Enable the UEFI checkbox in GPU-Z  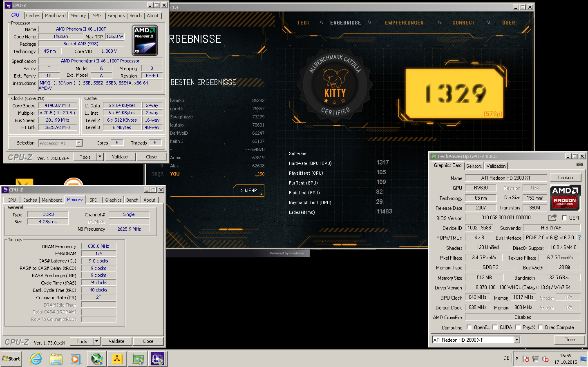tap(564, 218)
